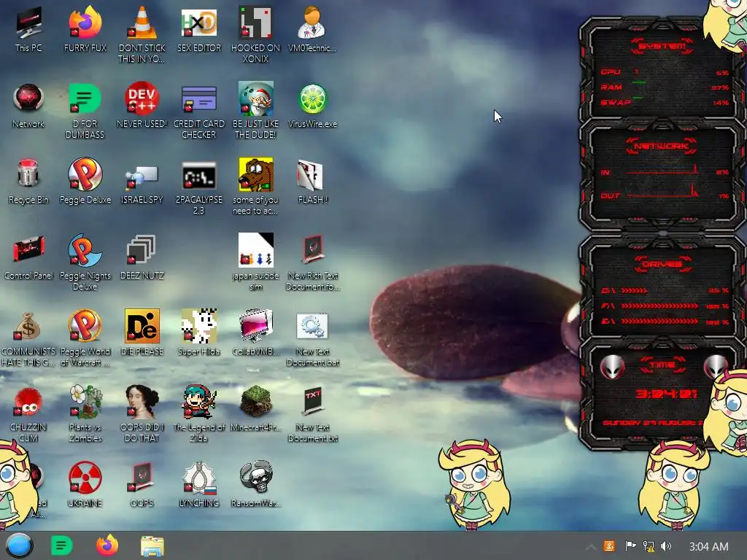This screenshot has width=747, height=560.
Task: Click the NETWORK widget panel
Action: coord(661,175)
